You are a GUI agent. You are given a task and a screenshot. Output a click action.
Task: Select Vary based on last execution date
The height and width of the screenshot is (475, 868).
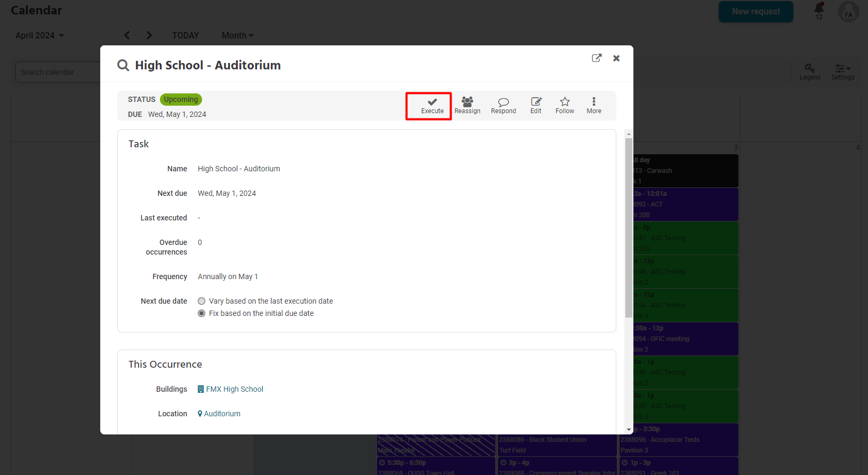[202, 301]
